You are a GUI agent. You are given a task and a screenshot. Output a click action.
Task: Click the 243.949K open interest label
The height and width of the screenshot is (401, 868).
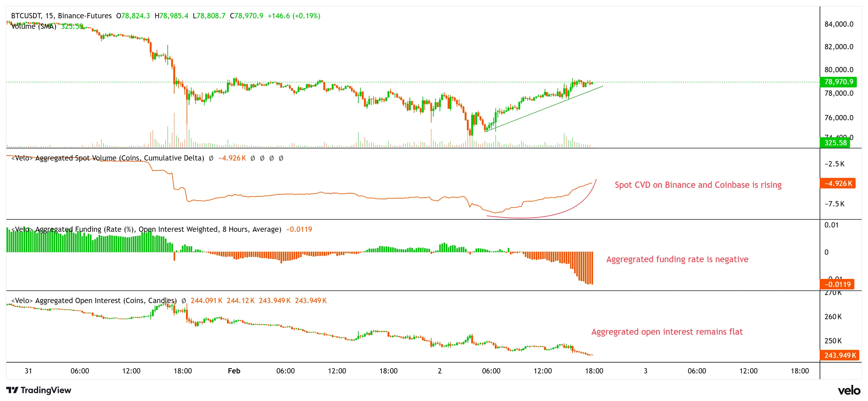click(x=839, y=355)
